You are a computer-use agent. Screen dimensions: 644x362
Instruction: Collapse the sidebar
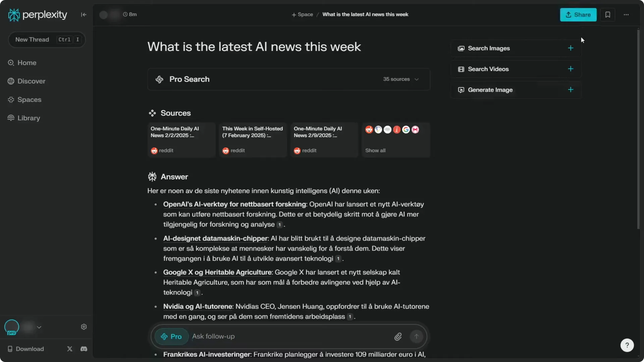84,15
